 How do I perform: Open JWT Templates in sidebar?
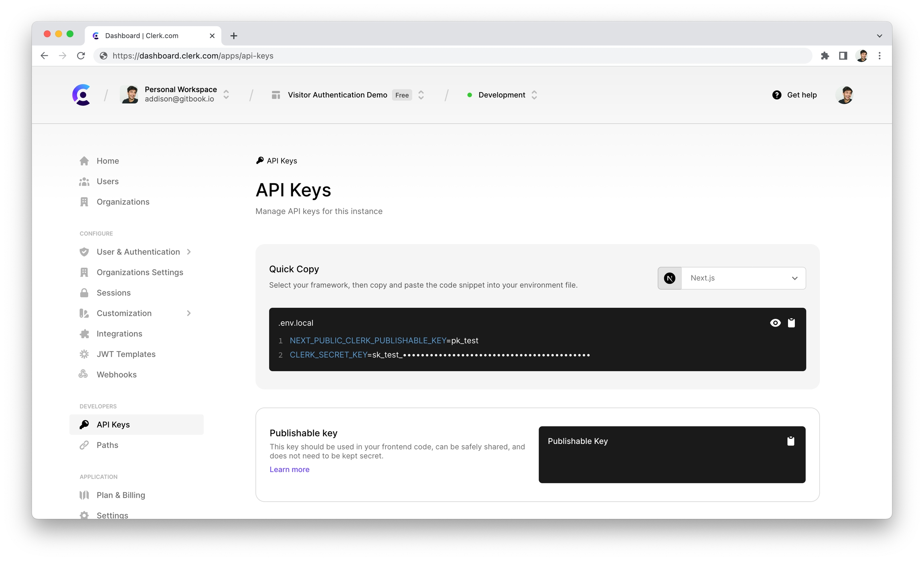click(x=126, y=354)
